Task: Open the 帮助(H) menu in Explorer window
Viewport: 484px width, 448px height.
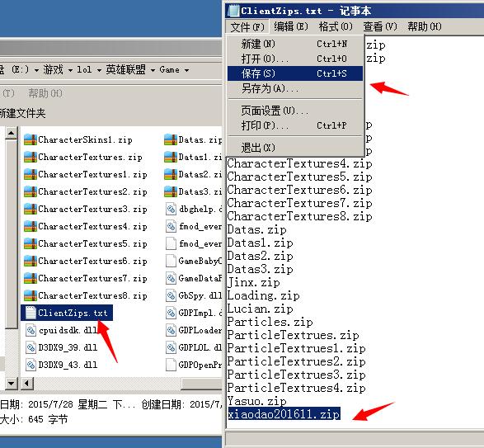Action: pyautogui.click(x=45, y=93)
